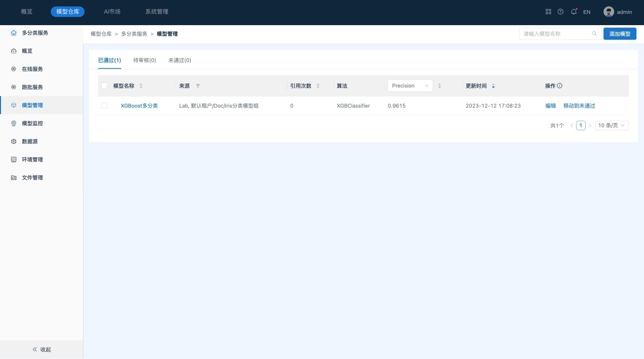Click the app grid icon in top bar
Viewport: 644px width, 359px height.
tap(548, 12)
